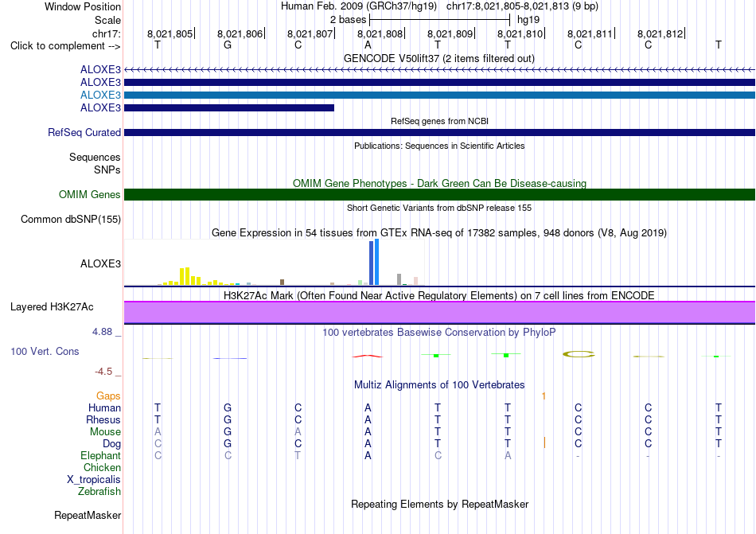Click the purple Layered H3K27Ac band
756x534 pixels.
(439, 312)
